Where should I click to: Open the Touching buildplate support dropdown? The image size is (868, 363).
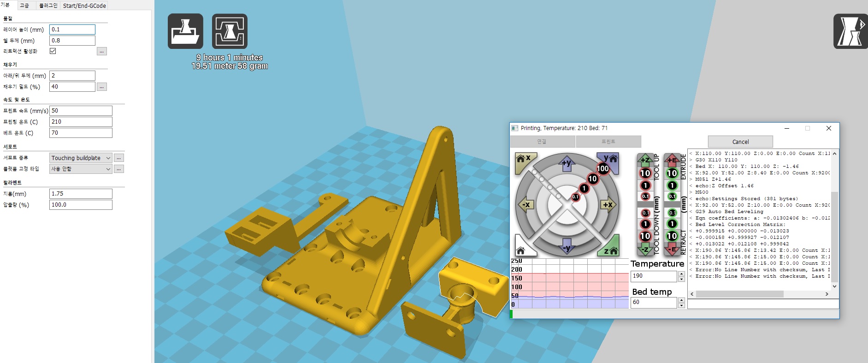pos(81,158)
